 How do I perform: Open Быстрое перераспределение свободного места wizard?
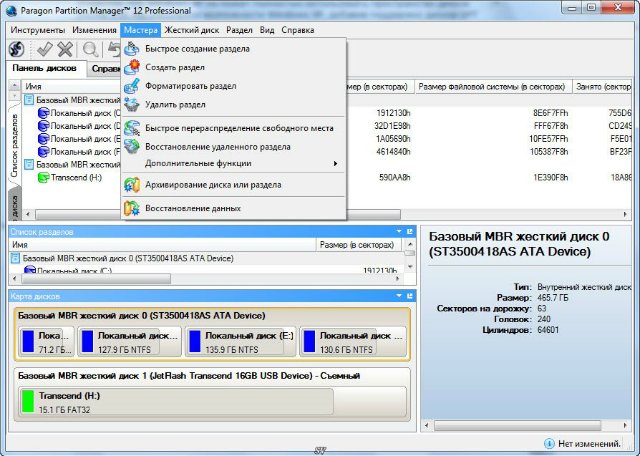234,128
